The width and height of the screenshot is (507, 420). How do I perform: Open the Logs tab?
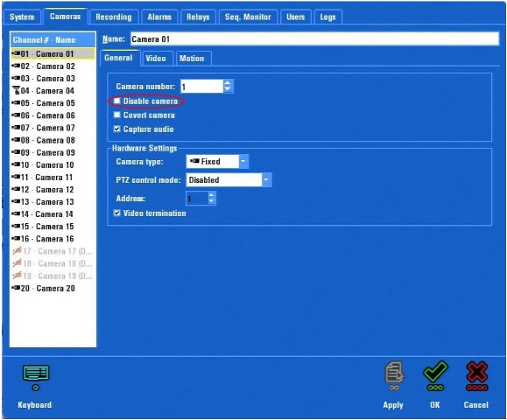[x=327, y=17]
